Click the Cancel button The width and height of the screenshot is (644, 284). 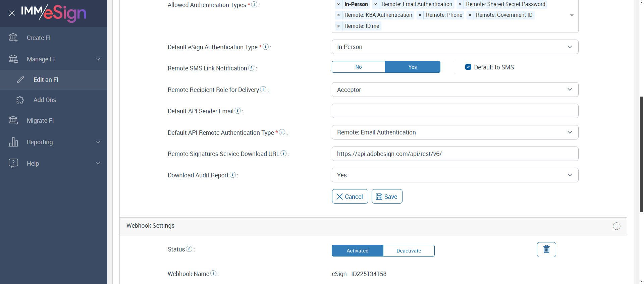350,196
